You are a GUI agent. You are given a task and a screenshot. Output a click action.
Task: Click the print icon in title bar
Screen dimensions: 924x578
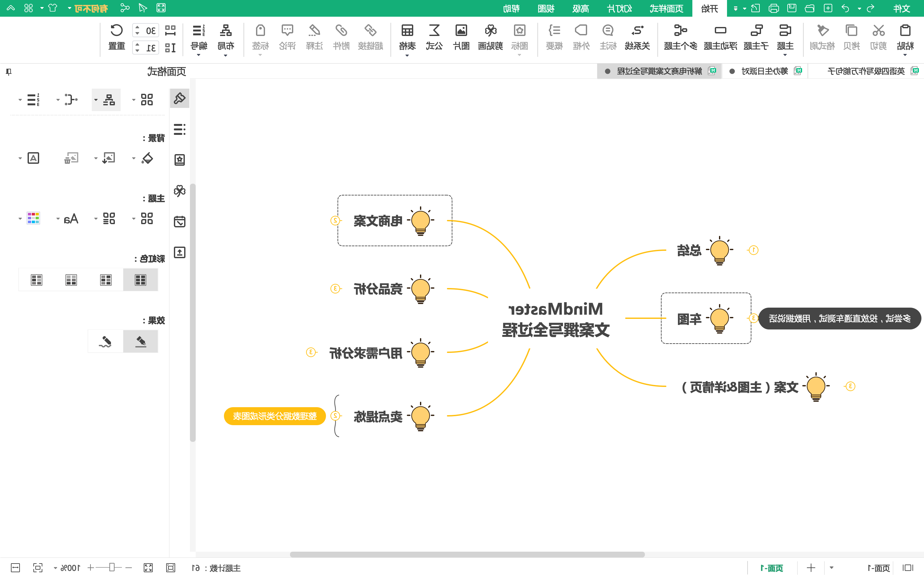click(774, 8)
